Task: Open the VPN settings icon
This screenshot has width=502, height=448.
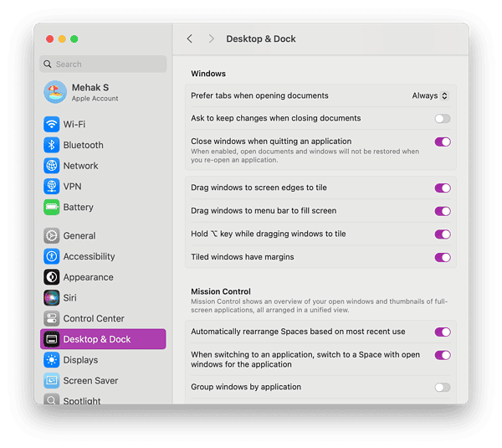Action: 52,187
